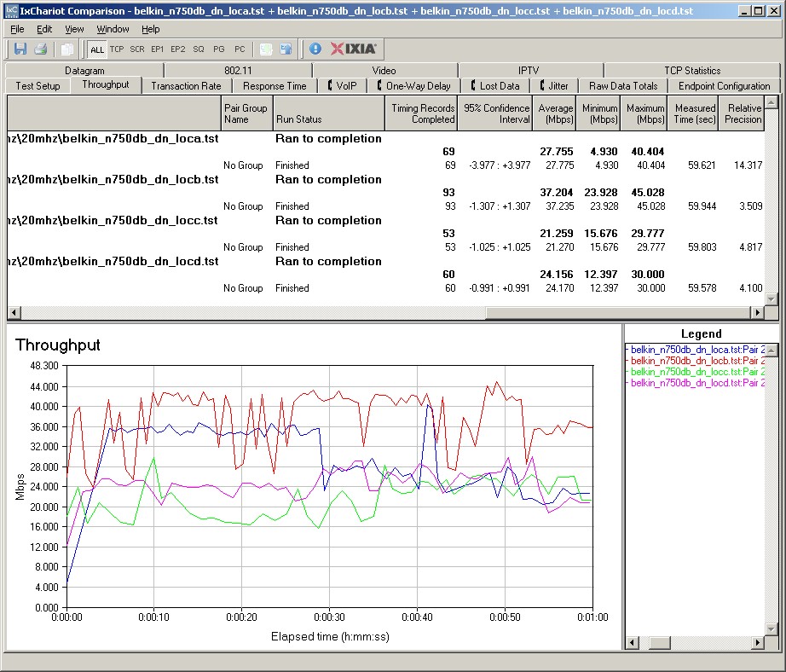Click the Maximum (Mbps) column header
Screen dimensions: 786x672
point(644,113)
